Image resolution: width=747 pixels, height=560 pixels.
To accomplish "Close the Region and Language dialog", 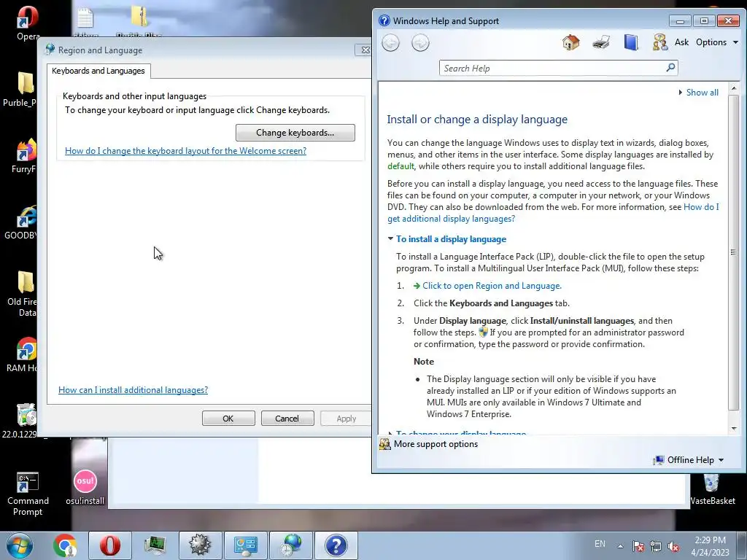I will (x=364, y=50).
